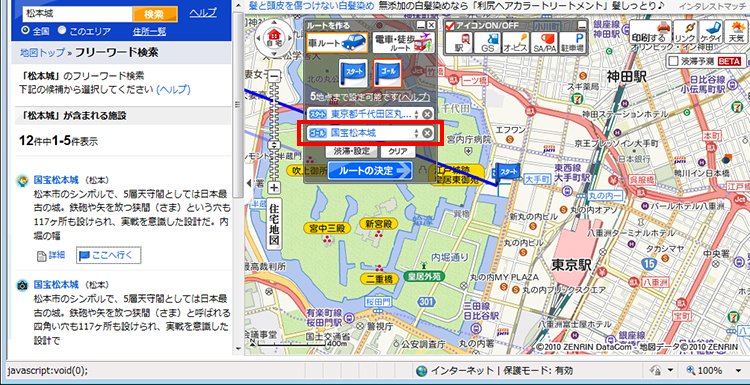
Task: Show parking (駐車場) icons
Action: click(573, 43)
